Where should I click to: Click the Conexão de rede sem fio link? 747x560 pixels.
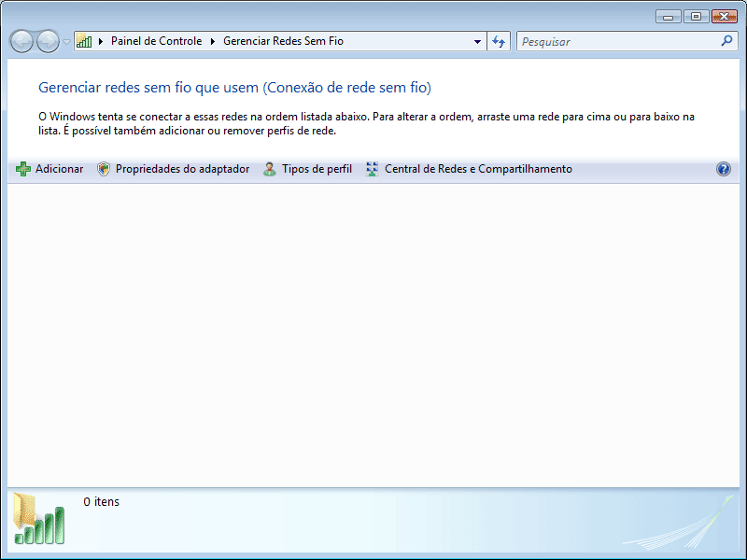351,87
